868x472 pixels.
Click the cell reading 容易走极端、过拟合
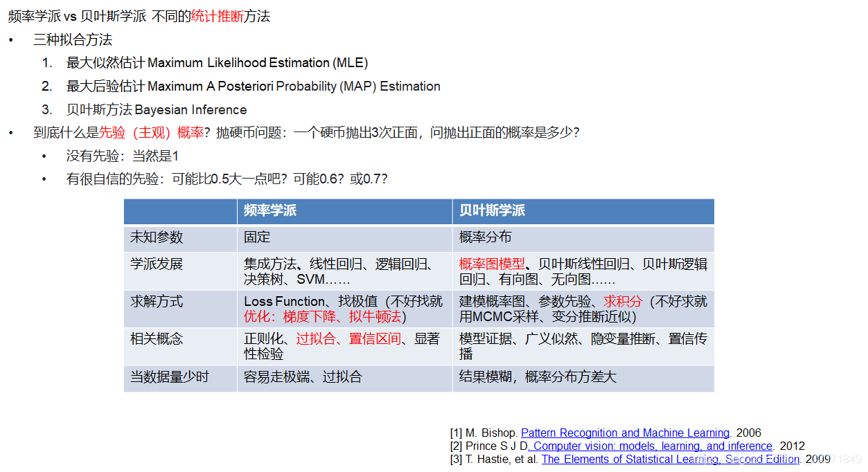point(345,378)
